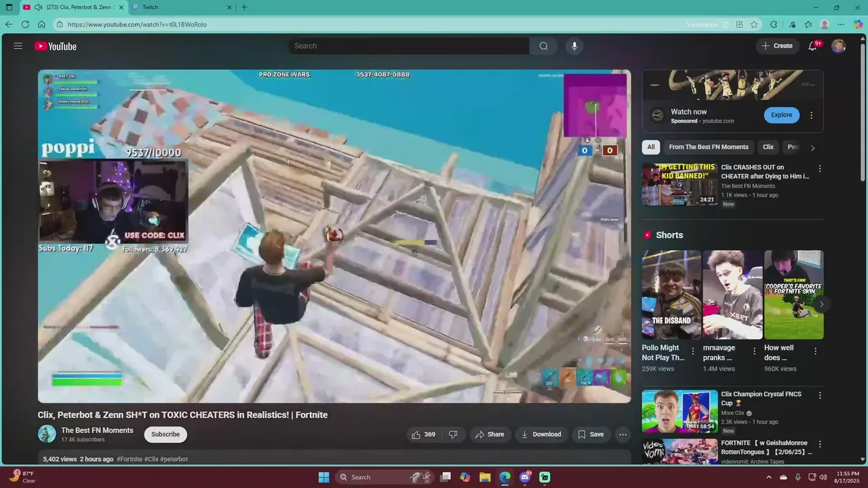The width and height of the screenshot is (868, 488).
Task: Open The Best FN Moments channel avatar
Action: coord(47,434)
